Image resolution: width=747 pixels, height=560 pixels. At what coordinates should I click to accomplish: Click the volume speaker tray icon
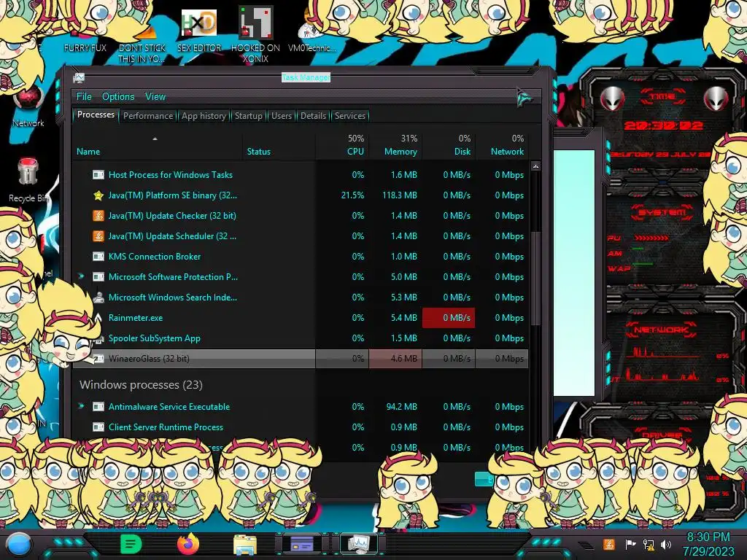[666, 544]
